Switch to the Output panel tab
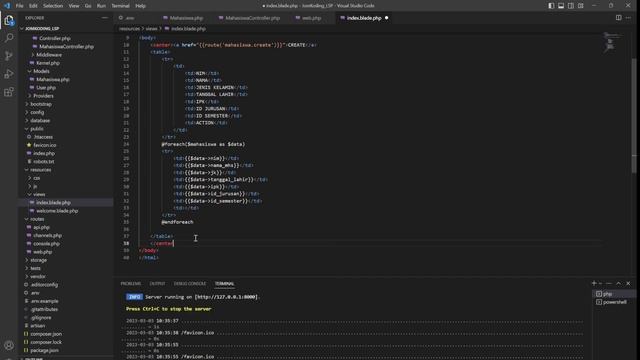Viewport: 640px width, 360px height. pos(157,283)
